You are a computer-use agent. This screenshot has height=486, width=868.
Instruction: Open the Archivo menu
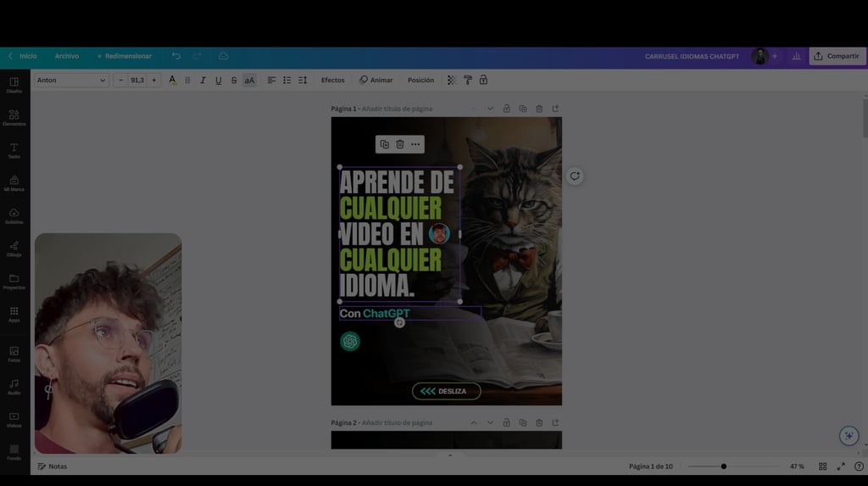point(66,56)
